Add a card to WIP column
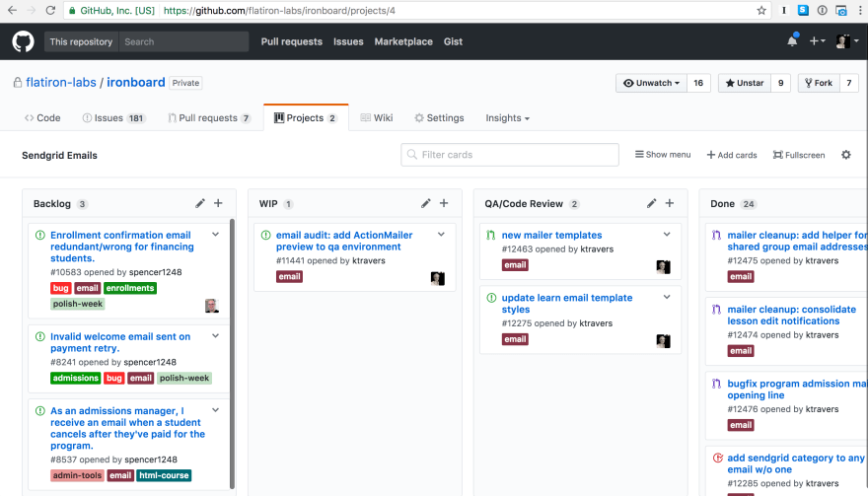Screen dimensions: 868x496 tap(444, 203)
